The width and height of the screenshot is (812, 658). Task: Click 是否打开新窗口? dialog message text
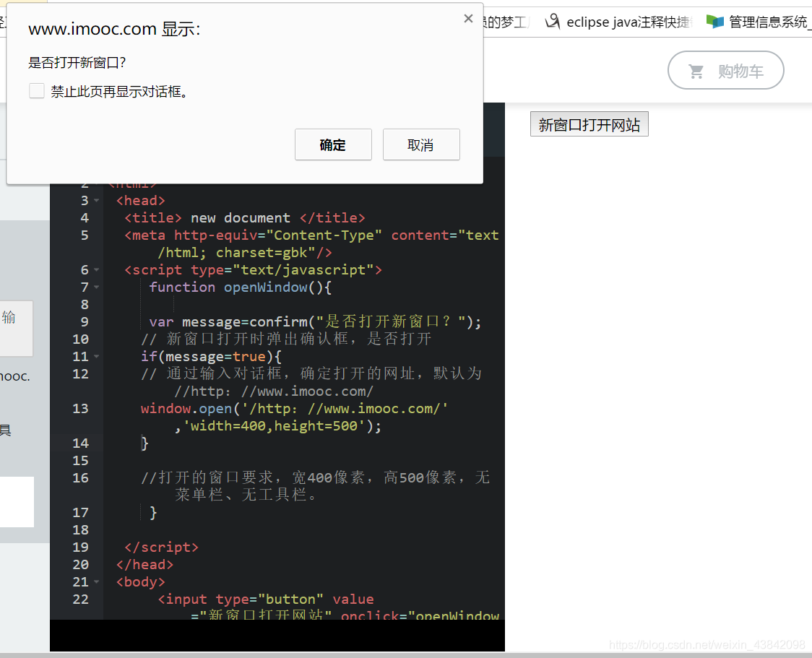click(x=77, y=63)
